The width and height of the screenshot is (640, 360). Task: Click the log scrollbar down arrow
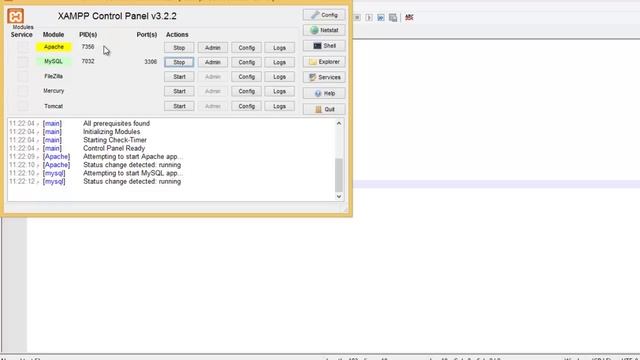click(x=339, y=196)
